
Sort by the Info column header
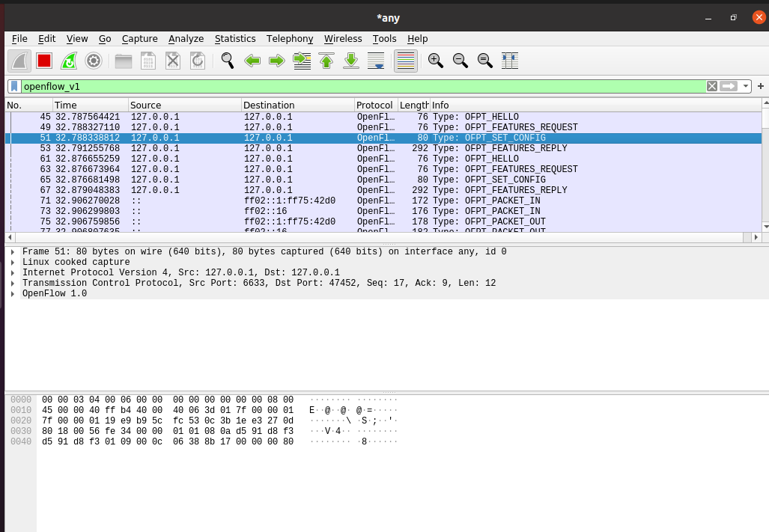pos(595,106)
